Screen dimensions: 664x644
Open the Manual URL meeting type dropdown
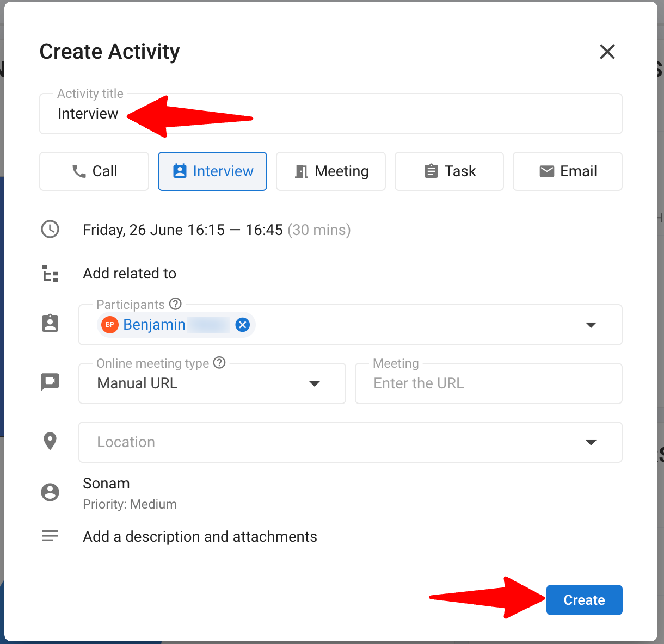pyautogui.click(x=212, y=383)
